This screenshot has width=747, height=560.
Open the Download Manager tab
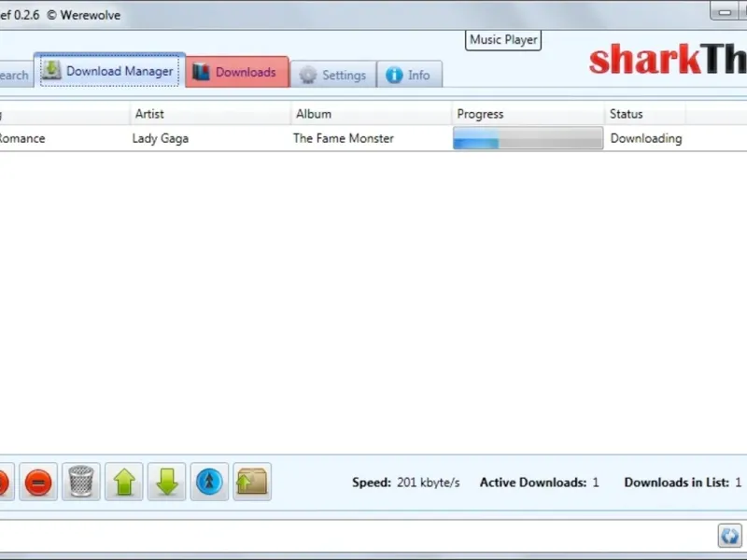click(109, 71)
